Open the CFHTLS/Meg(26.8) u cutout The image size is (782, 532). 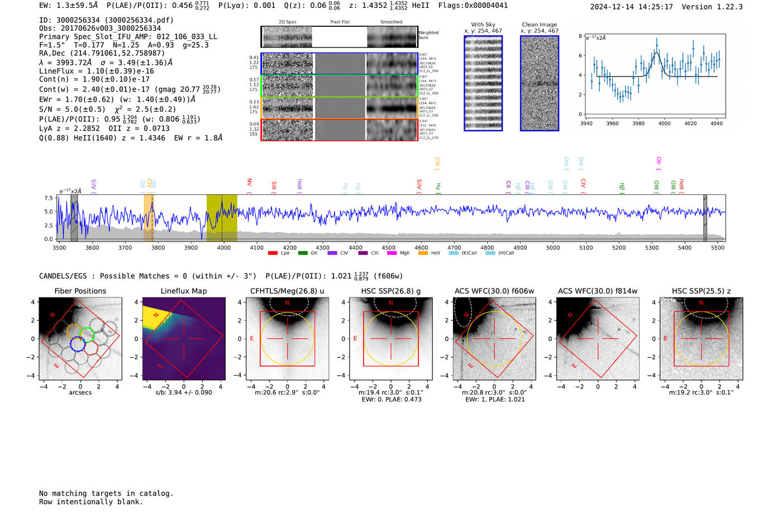click(x=288, y=338)
